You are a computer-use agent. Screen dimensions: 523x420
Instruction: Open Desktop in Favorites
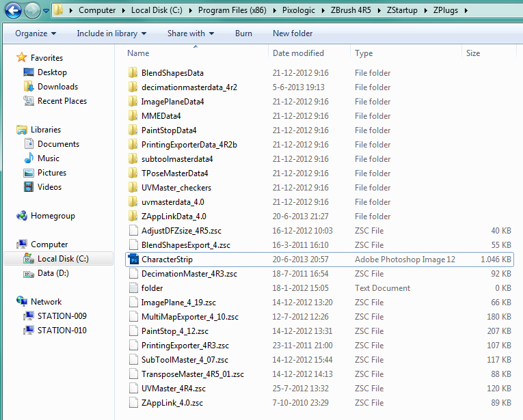click(x=52, y=72)
